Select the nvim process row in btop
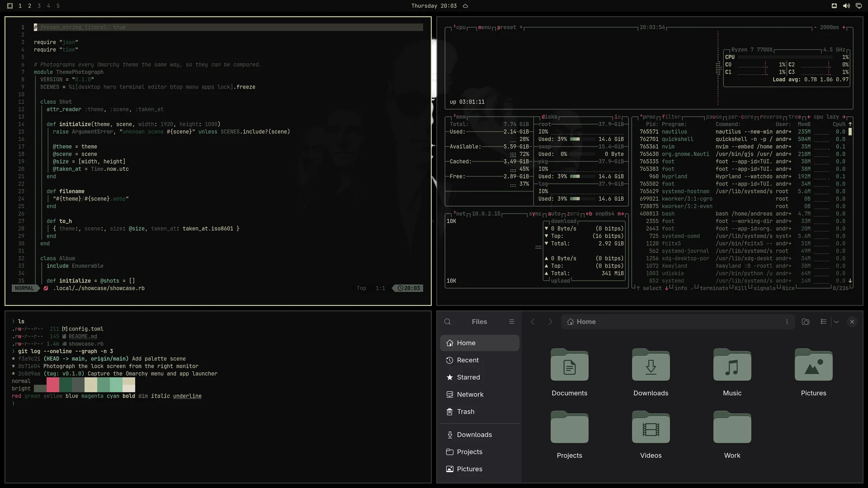 tap(742, 147)
